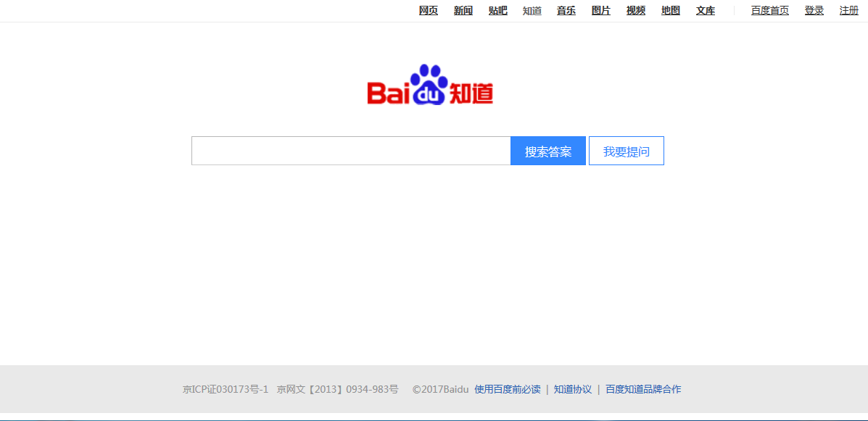Open 百度知道品牌合作 footer link
The width and height of the screenshot is (868, 421).
[643, 389]
